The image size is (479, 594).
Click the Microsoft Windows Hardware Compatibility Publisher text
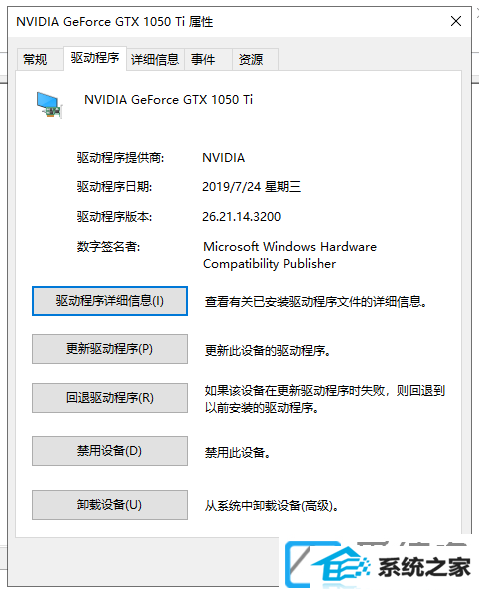(x=290, y=255)
